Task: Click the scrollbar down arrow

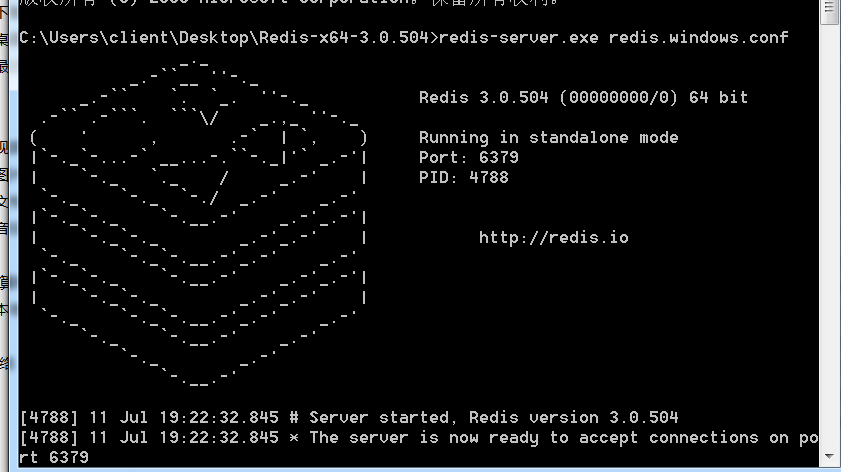Action: [x=829, y=456]
